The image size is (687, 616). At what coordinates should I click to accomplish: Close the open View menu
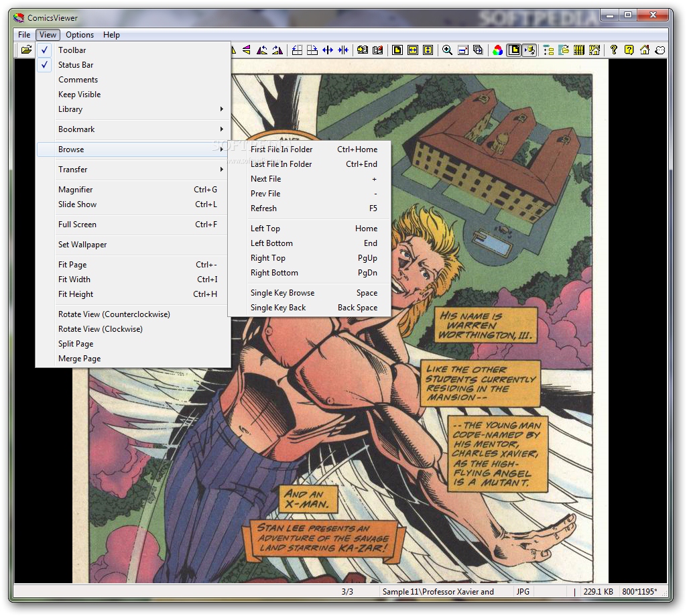[48, 35]
